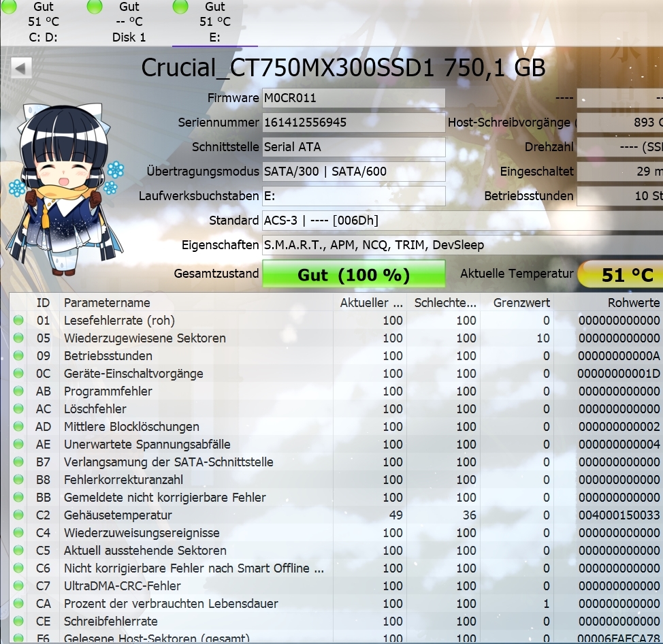The height and width of the screenshot is (644, 663).
Task: Select the Geräte-Einschaltvorgänge row
Action: (x=336, y=374)
